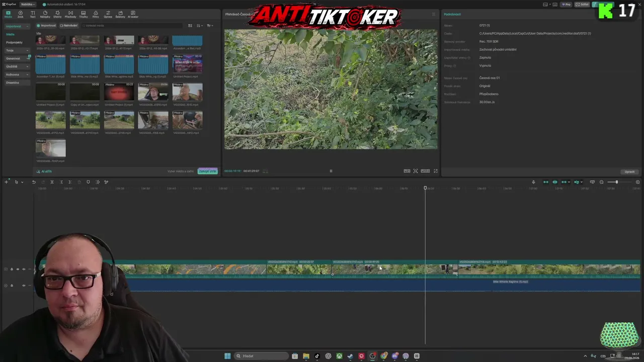Viewport: 644px width, 362px height.
Task: Click the trim left of playhead tool
Action: coord(61,182)
